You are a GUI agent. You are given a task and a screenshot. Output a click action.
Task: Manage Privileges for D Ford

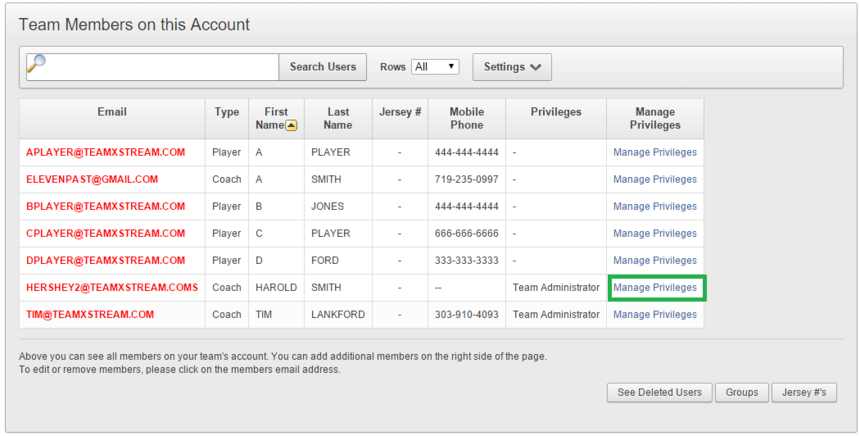(655, 261)
